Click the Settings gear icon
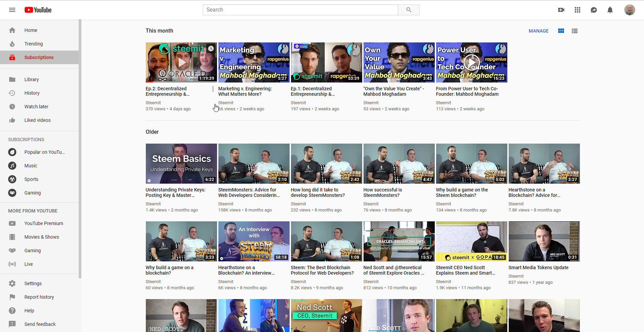 tap(12, 283)
